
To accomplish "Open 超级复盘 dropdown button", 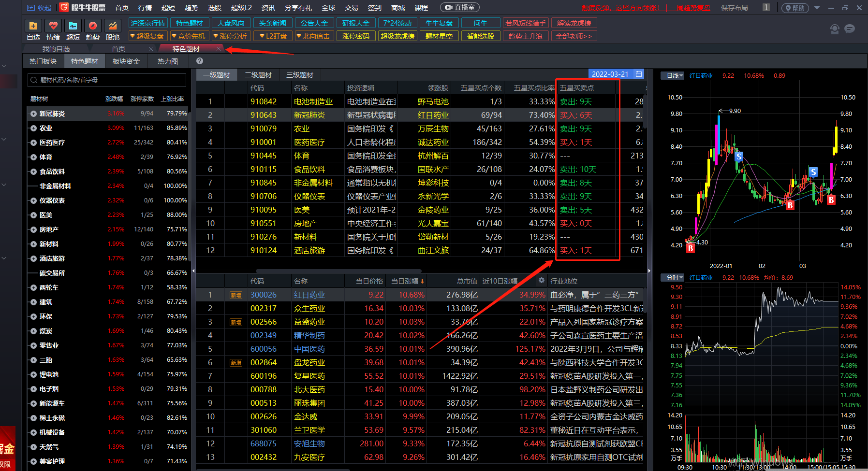I will pyautogui.click(x=148, y=36).
